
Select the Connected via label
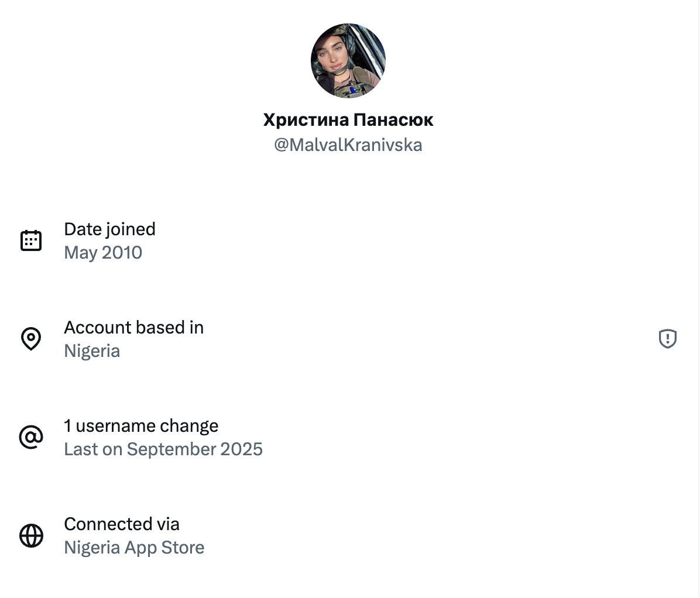point(122,524)
